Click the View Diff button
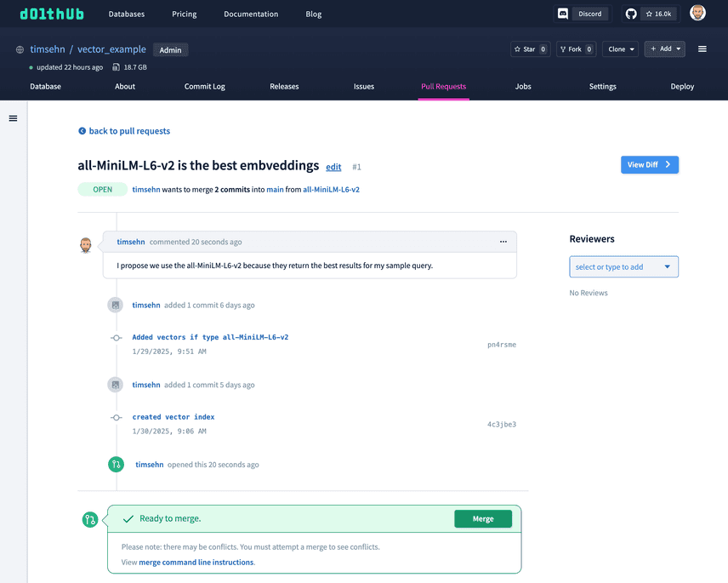 (x=650, y=164)
